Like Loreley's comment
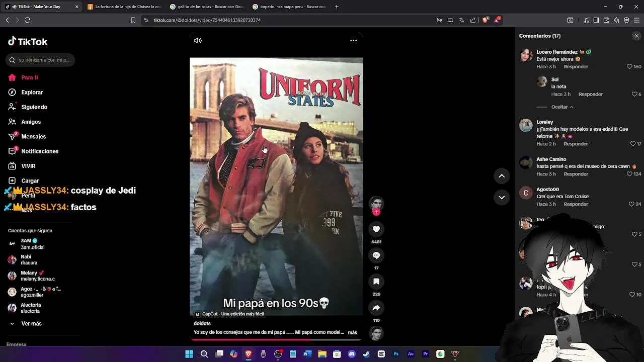This screenshot has width=644, height=362. [x=632, y=144]
